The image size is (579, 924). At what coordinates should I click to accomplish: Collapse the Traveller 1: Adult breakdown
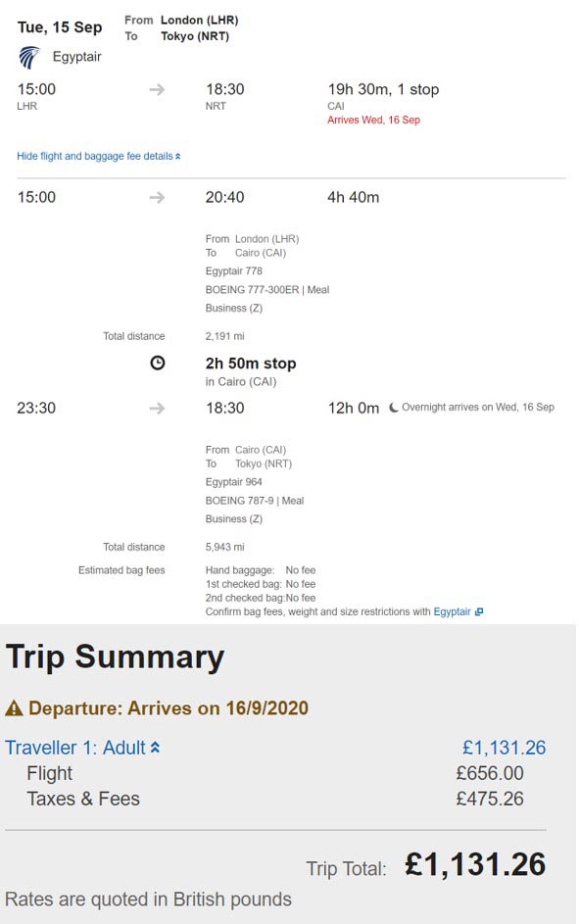[x=82, y=748]
